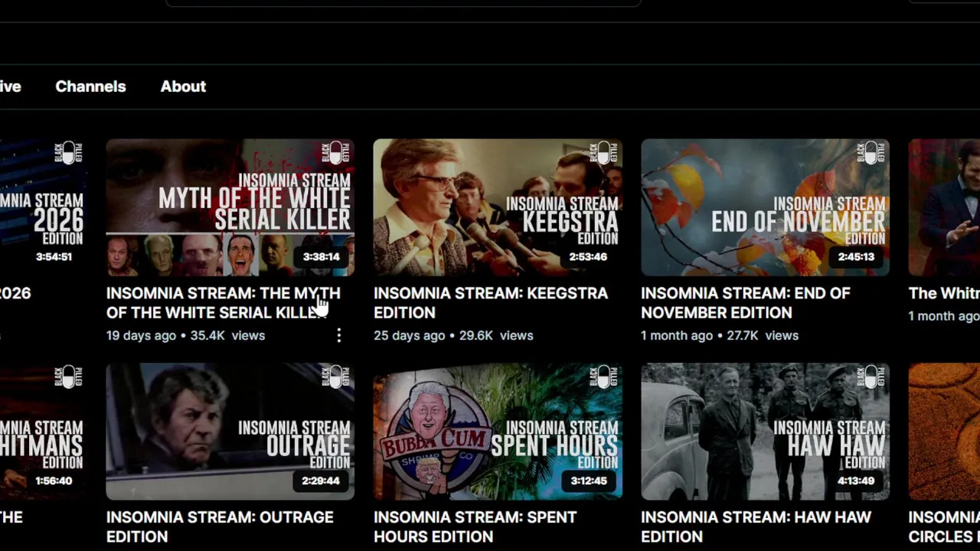Click '19 days ago • 35.4K views' text
The height and width of the screenshot is (551, 980).
(x=185, y=335)
